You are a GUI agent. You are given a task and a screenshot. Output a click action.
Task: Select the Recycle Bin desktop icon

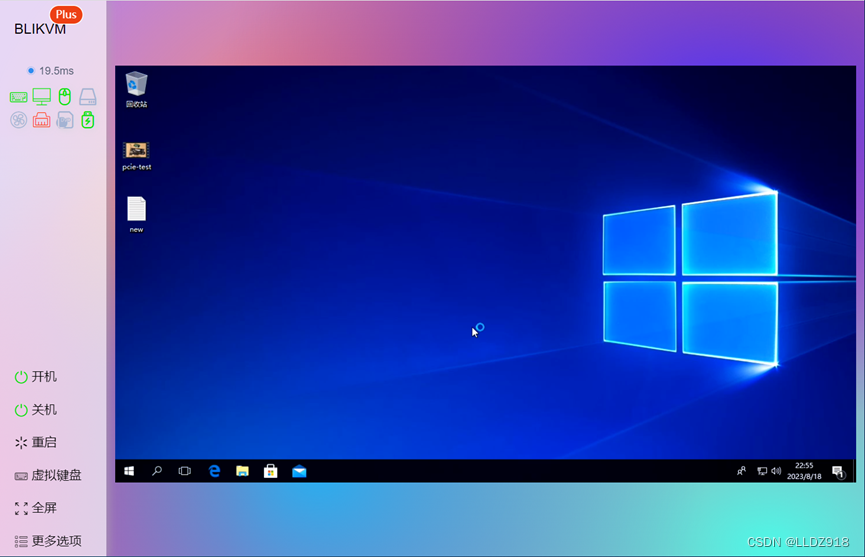pos(136,89)
